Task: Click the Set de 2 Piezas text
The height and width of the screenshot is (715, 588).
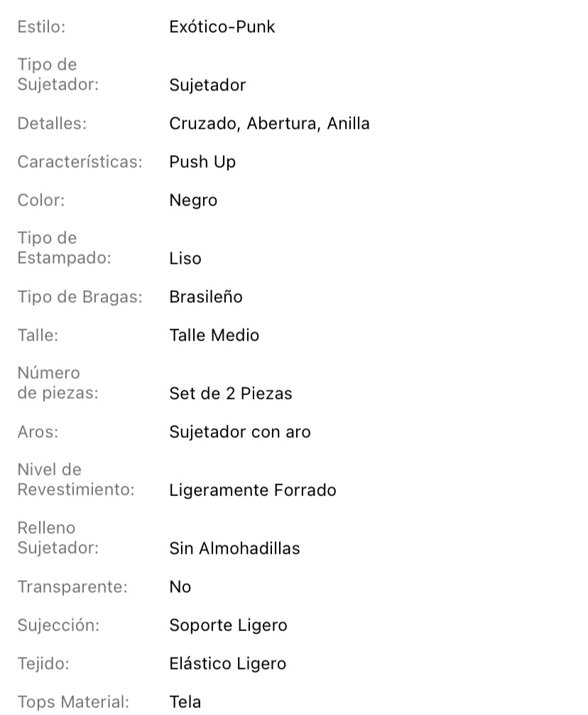Action: (231, 393)
